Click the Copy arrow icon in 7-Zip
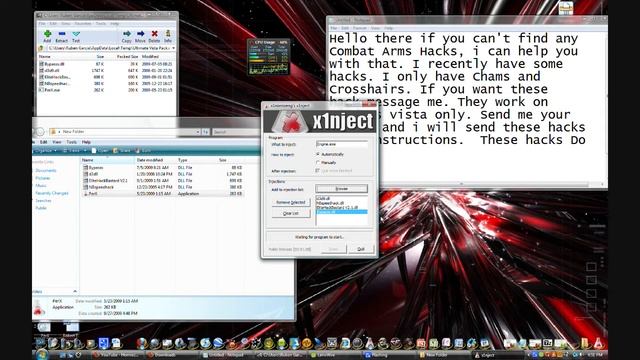 click(x=127, y=34)
